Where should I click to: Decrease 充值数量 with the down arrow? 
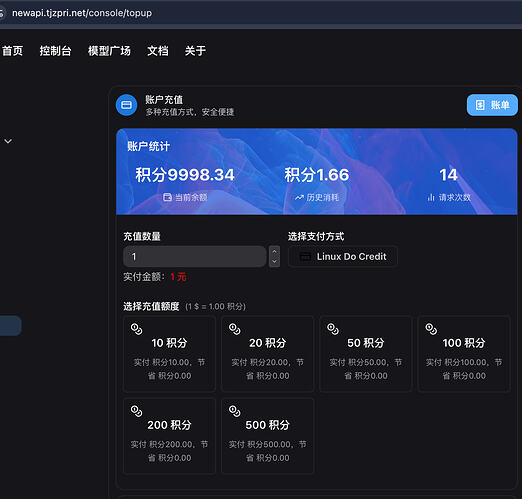click(274, 262)
